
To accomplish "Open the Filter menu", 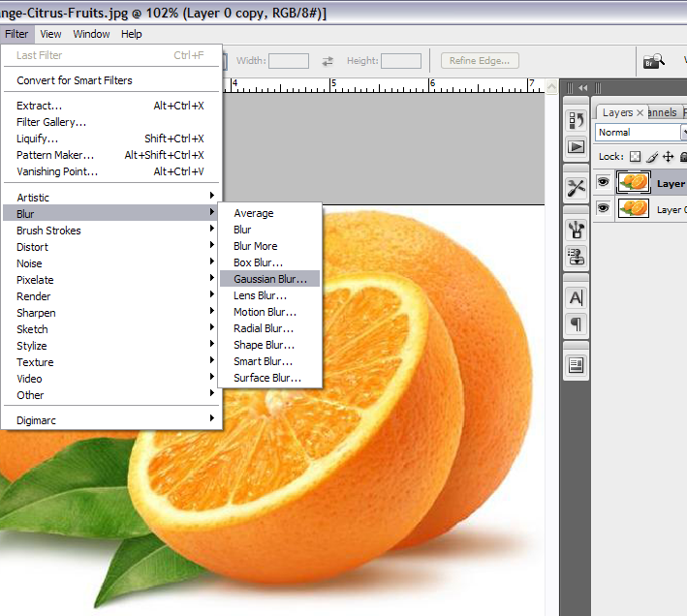I will coord(16,34).
